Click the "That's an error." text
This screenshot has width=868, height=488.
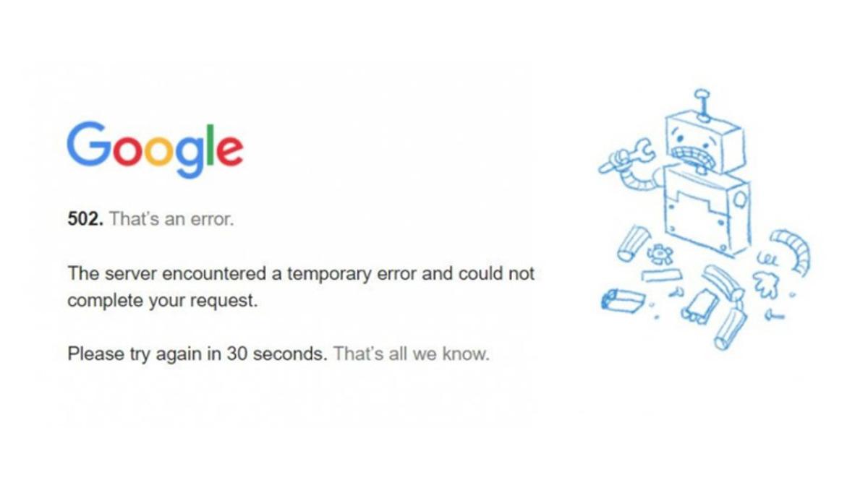click(172, 219)
